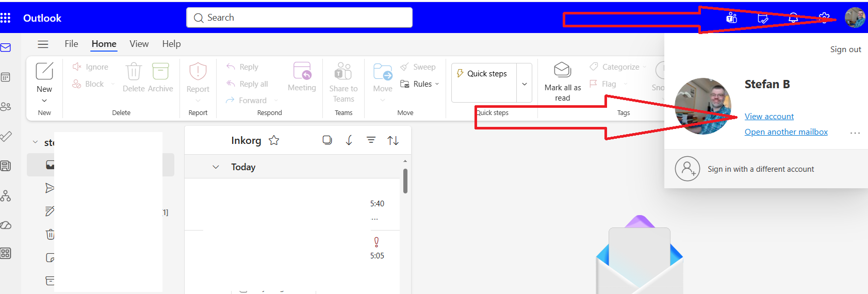This screenshot has width=868, height=294.
Task: Click Forward in the ribbon
Action: 247,101
